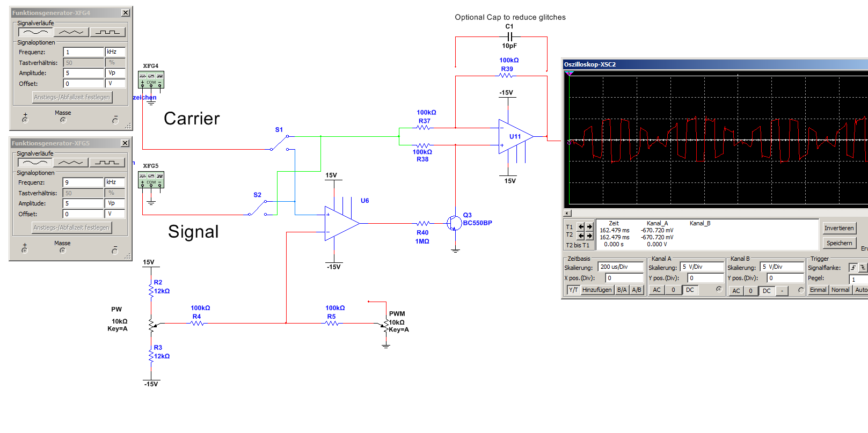Select triangle waveform in Funktionsgenerator-XFG4
Viewport: 868px width, 433px height.
[71, 32]
